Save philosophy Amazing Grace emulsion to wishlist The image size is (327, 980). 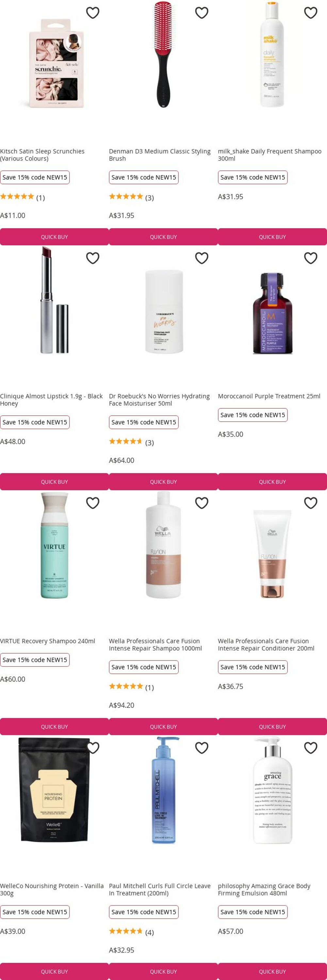pyautogui.click(x=311, y=748)
